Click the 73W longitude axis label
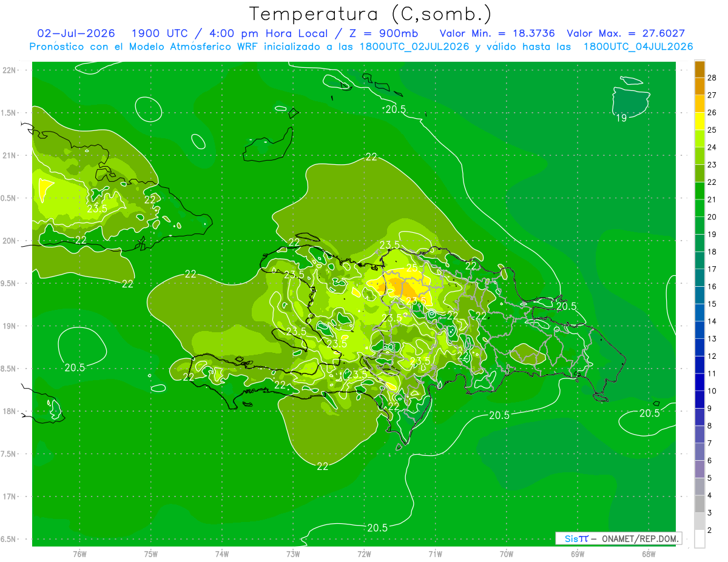Viewport: 728px width, 562px height. 293,554
